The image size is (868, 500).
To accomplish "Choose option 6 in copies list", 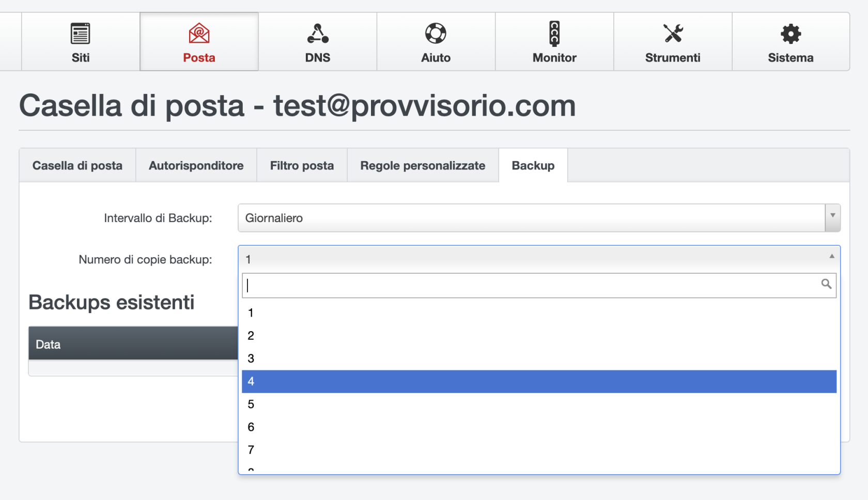I will [539, 427].
